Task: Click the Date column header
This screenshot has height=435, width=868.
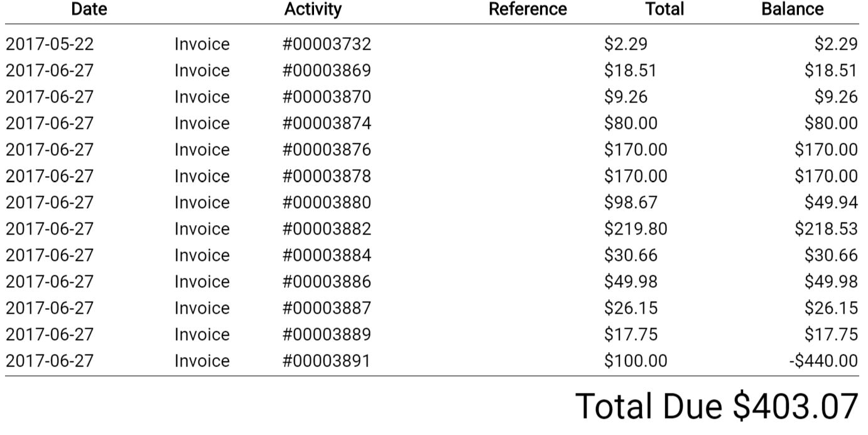Action: pos(89,9)
